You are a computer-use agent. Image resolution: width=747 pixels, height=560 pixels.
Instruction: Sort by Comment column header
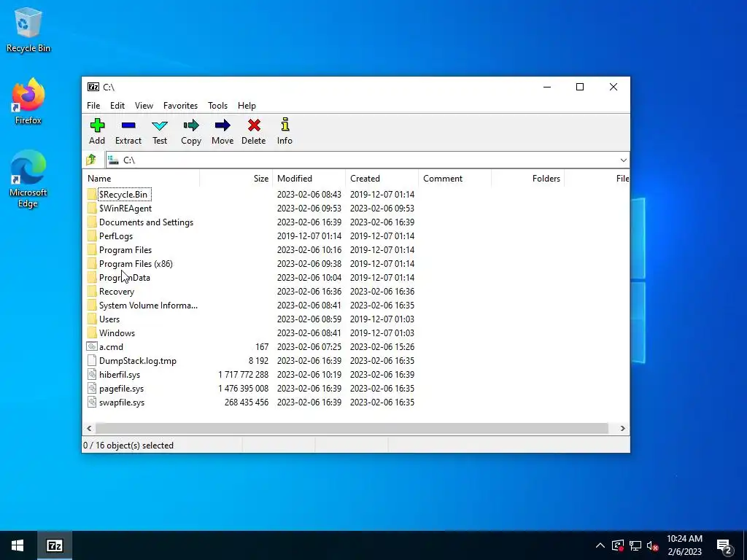(454, 179)
